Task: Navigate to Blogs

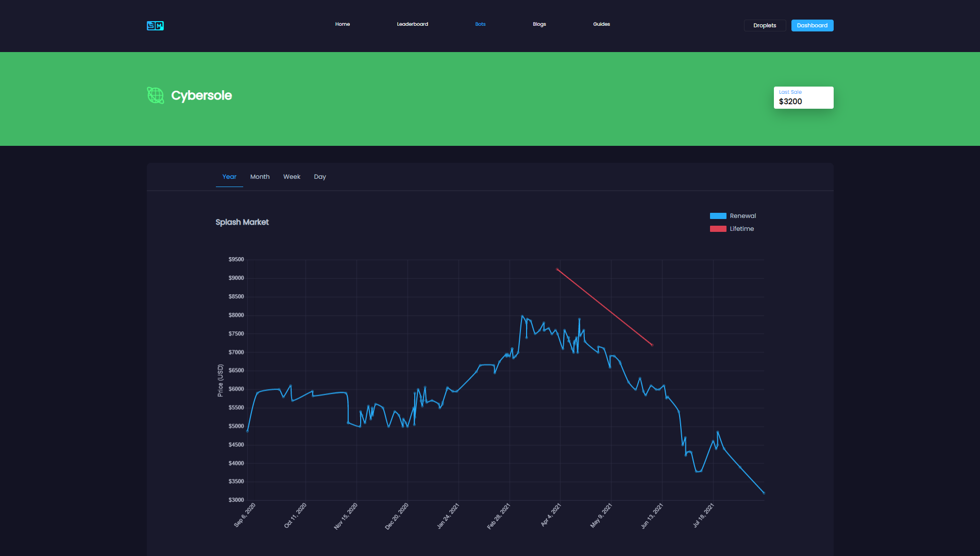Action: pyautogui.click(x=539, y=24)
